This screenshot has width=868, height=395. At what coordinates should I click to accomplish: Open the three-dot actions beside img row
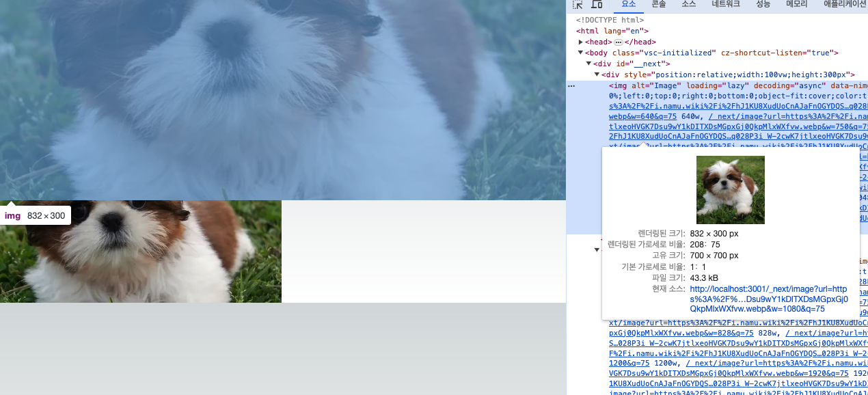click(x=571, y=85)
